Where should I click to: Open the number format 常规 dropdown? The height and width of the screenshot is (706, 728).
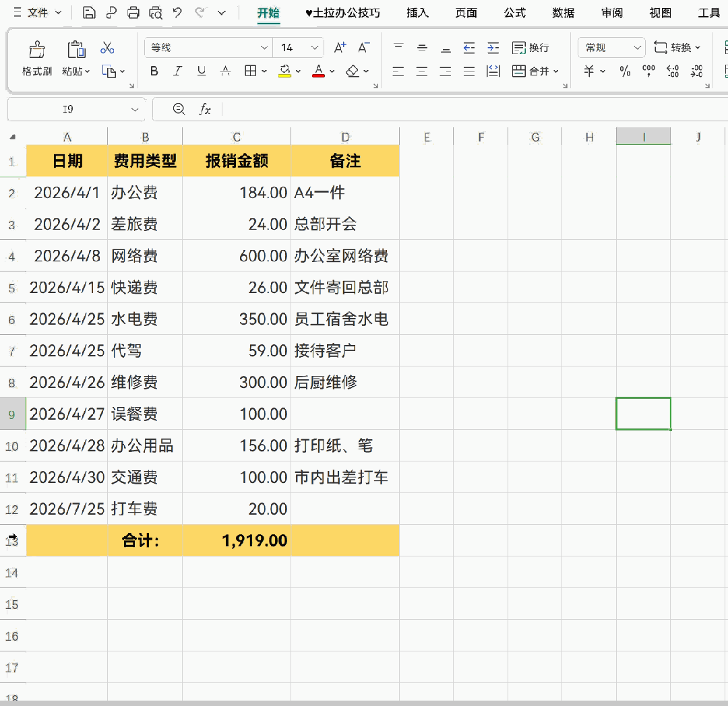[x=638, y=47]
